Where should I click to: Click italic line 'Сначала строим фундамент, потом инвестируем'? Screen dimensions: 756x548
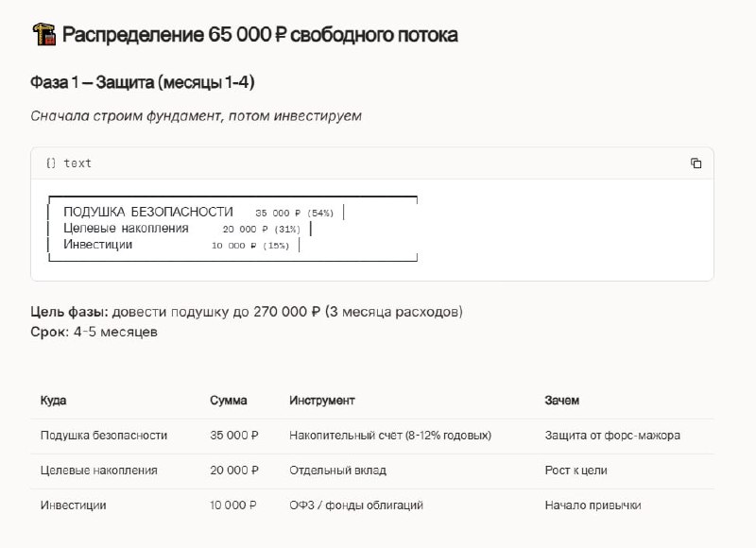pyautogui.click(x=196, y=116)
